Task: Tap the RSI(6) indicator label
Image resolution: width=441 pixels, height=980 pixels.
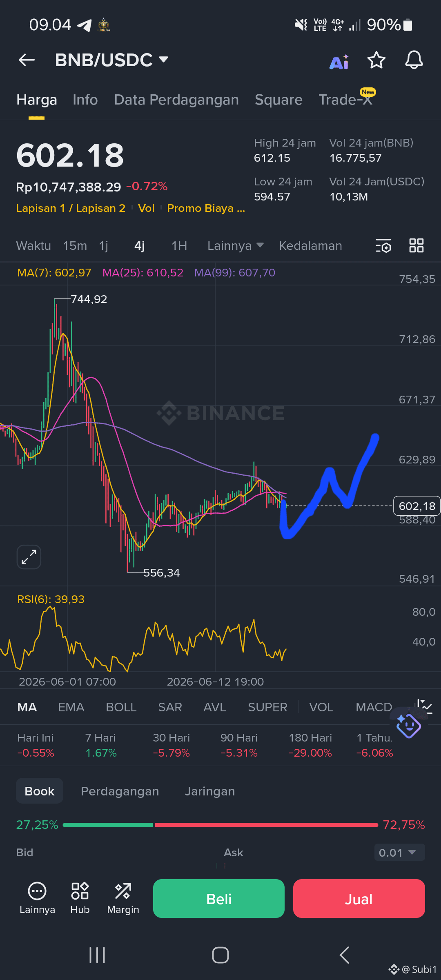Action: 51,599
